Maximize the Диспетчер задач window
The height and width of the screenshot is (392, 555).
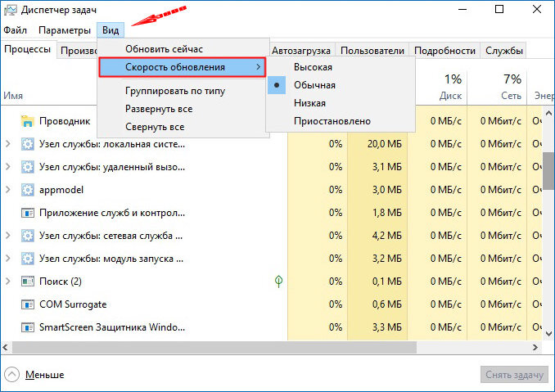[499, 9]
